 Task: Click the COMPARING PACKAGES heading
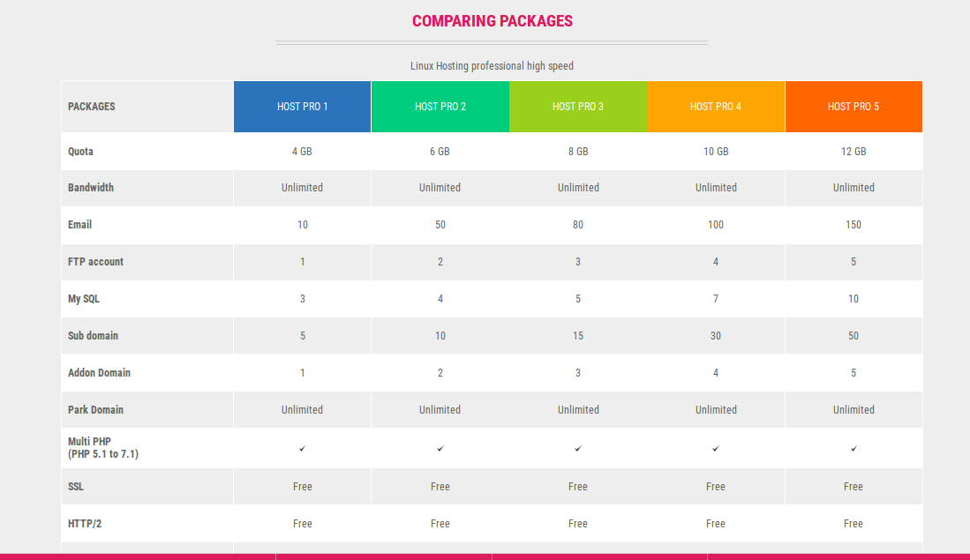click(492, 21)
